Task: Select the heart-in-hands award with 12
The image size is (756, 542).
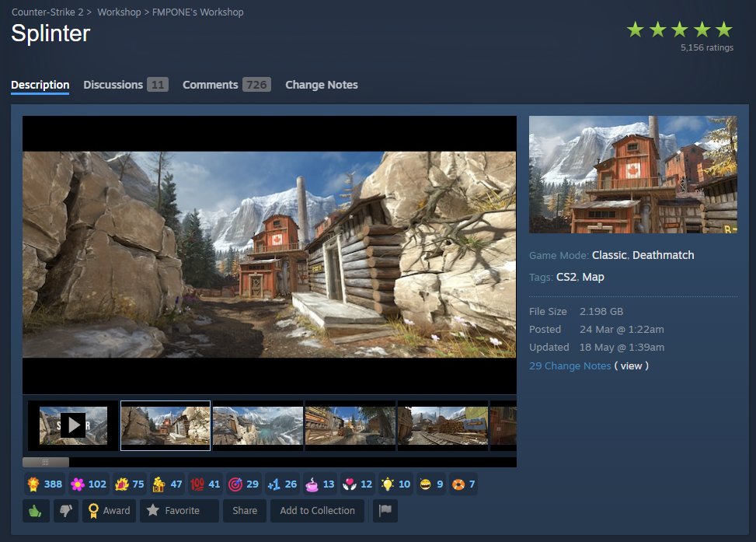Action: (x=357, y=484)
